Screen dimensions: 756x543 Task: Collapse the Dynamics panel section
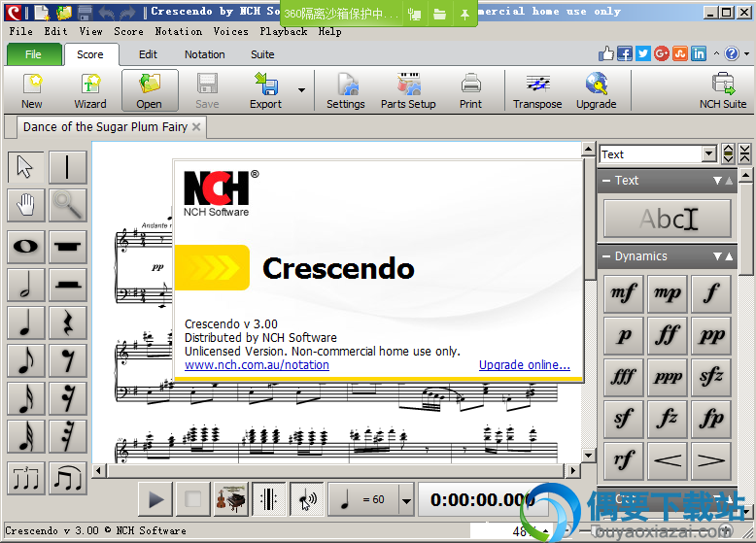point(606,256)
